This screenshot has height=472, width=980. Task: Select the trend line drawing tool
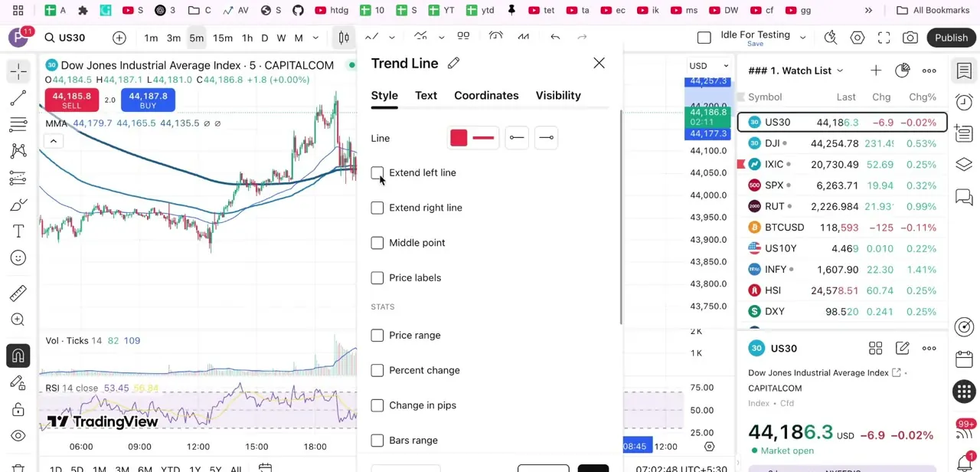coord(18,98)
